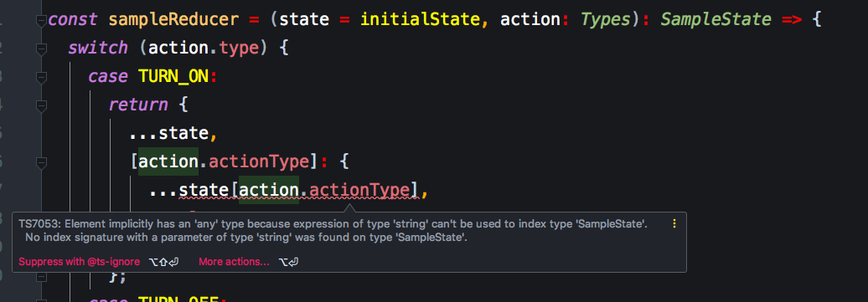Click the 'initialState' default value
This screenshot has height=302, width=868.
tap(420, 20)
